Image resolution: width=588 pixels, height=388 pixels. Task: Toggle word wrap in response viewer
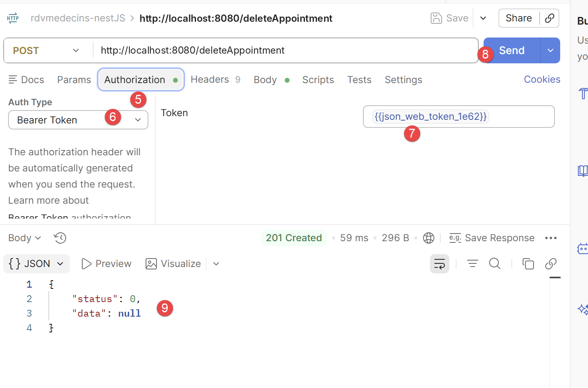(x=440, y=264)
